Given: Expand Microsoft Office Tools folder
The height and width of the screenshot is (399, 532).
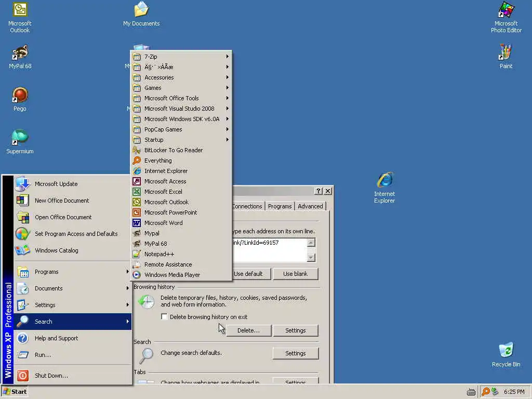Looking at the screenshot, I should click(181, 98).
